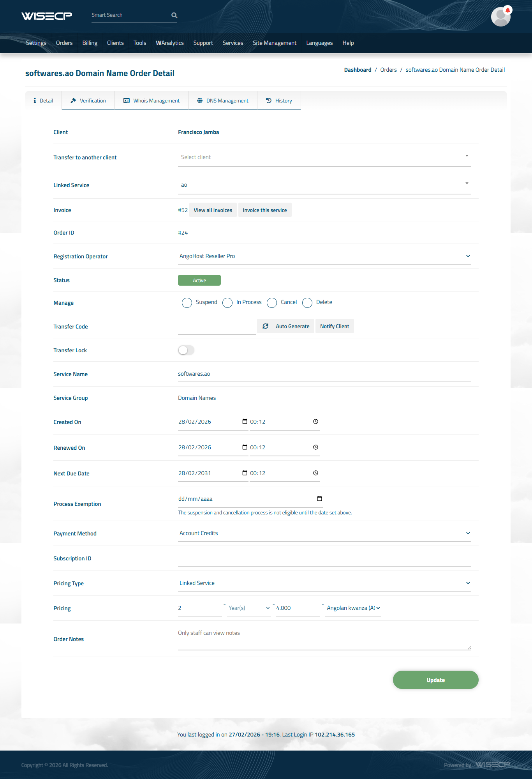This screenshot has height=779, width=532.
Task: Click the Orders breadcrumb link
Action: click(388, 70)
